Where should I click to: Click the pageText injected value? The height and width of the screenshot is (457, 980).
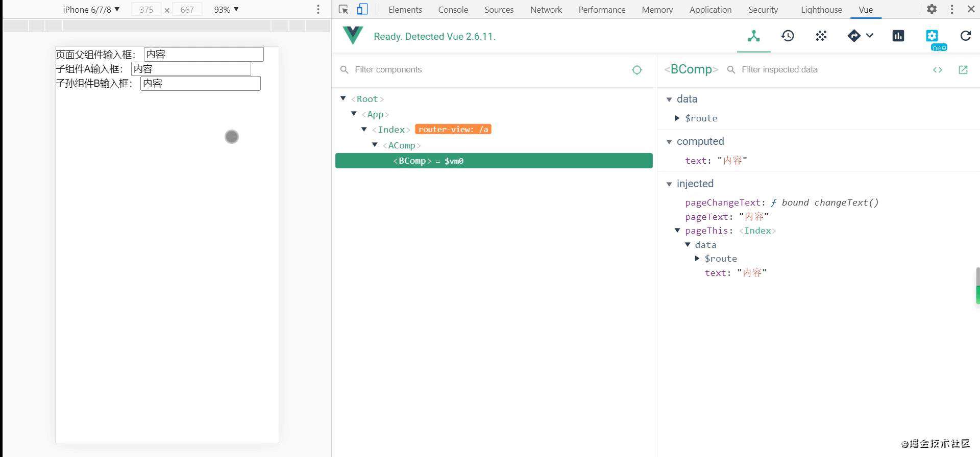pos(754,217)
